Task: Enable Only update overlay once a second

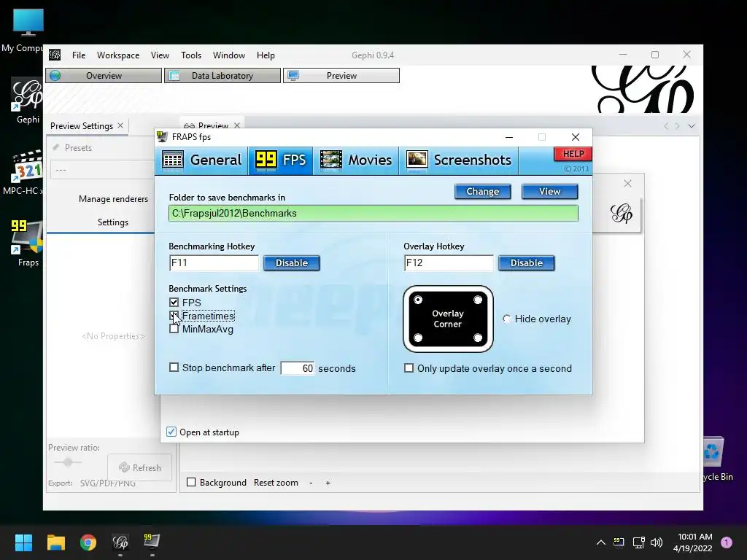Action: click(x=409, y=368)
